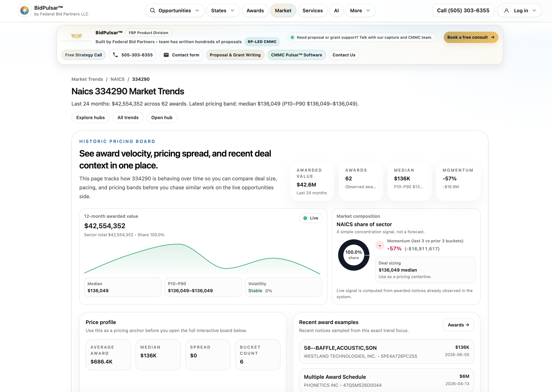Expand the States dropdown chevron
Screen dimensions: 552x392
coord(232,11)
